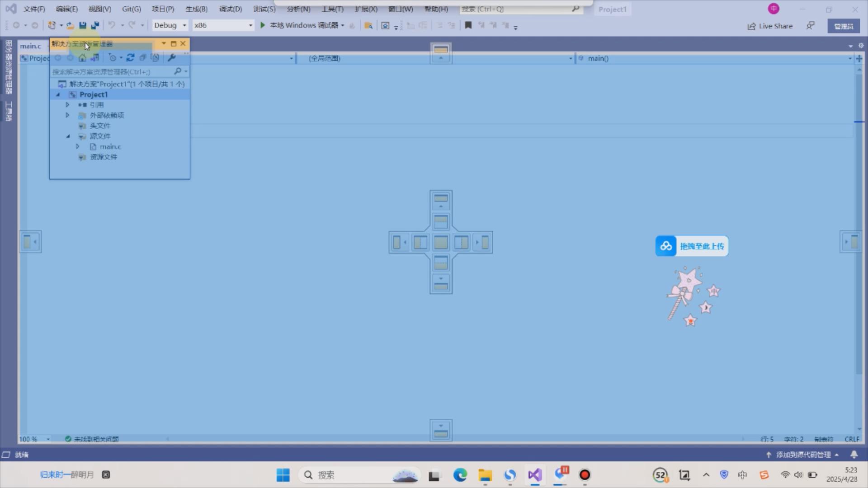Open the 调试(D) menu

231,9
